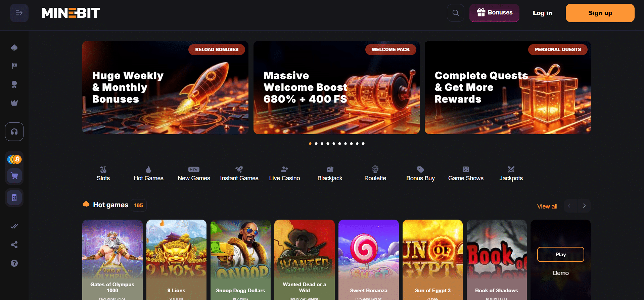The image size is (644, 300).
Task: Click the share icon in sidebar
Action: tap(14, 245)
